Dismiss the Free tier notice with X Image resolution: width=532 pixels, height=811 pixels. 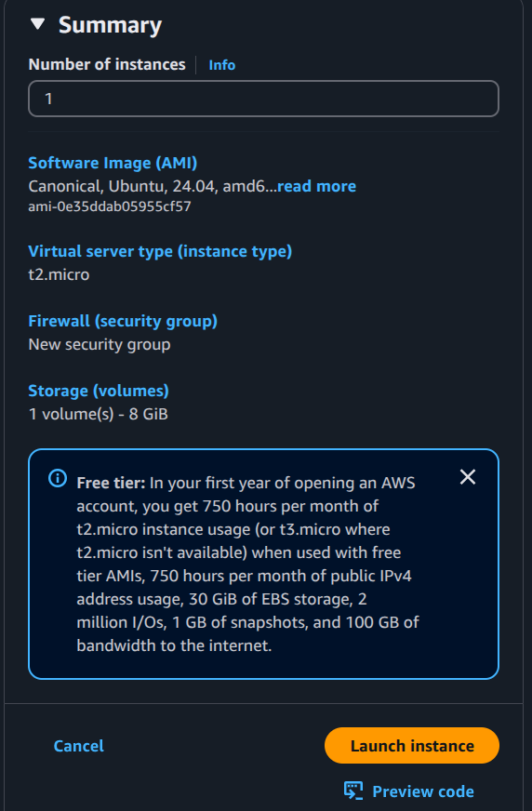(468, 477)
